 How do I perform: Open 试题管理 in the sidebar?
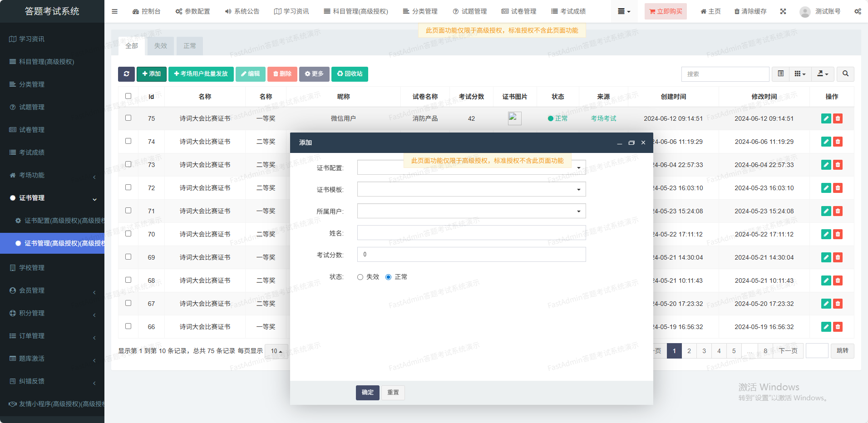pyautogui.click(x=32, y=107)
